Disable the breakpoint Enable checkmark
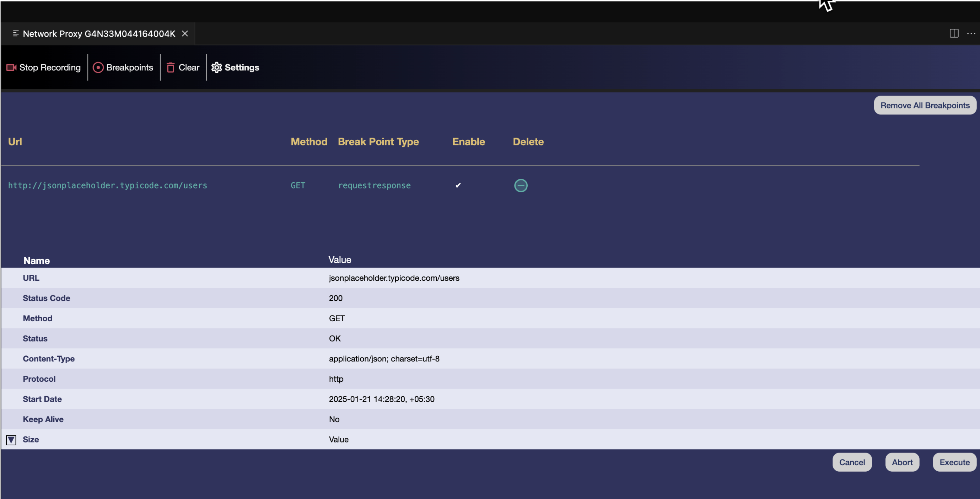The image size is (980, 499). point(458,186)
